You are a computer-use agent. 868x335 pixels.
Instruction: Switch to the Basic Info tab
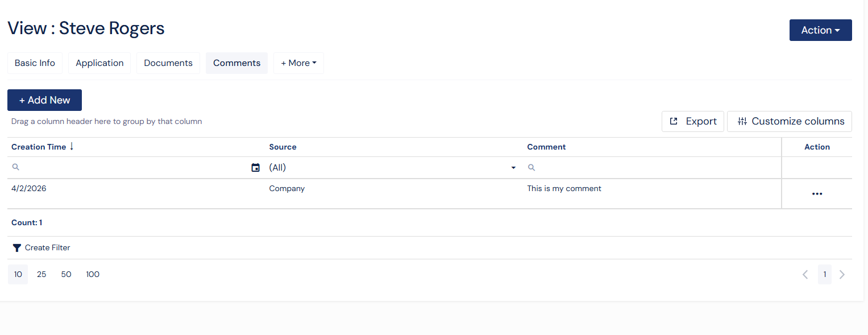pyautogui.click(x=35, y=63)
